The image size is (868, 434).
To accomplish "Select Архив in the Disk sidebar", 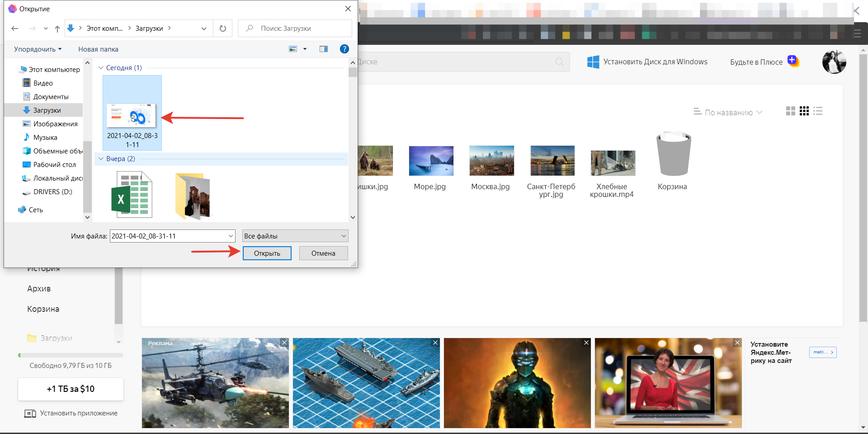I will tap(39, 289).
